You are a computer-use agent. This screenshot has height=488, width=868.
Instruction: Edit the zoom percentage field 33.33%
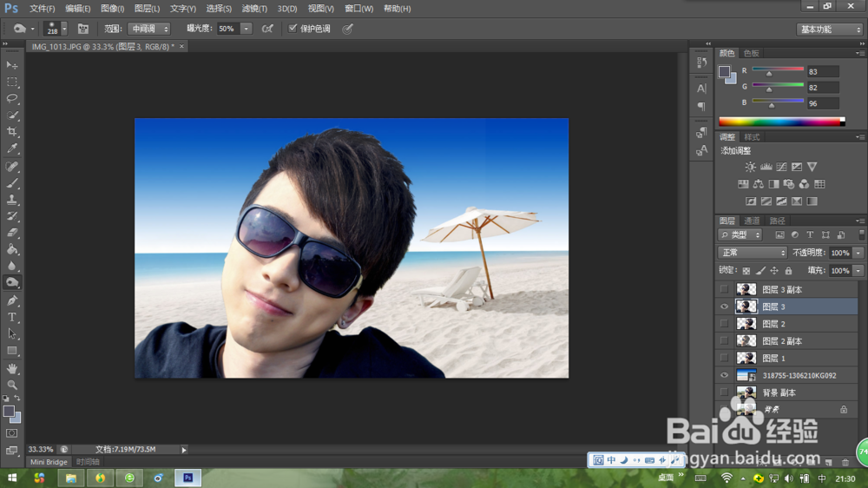[x=41, y=449]
